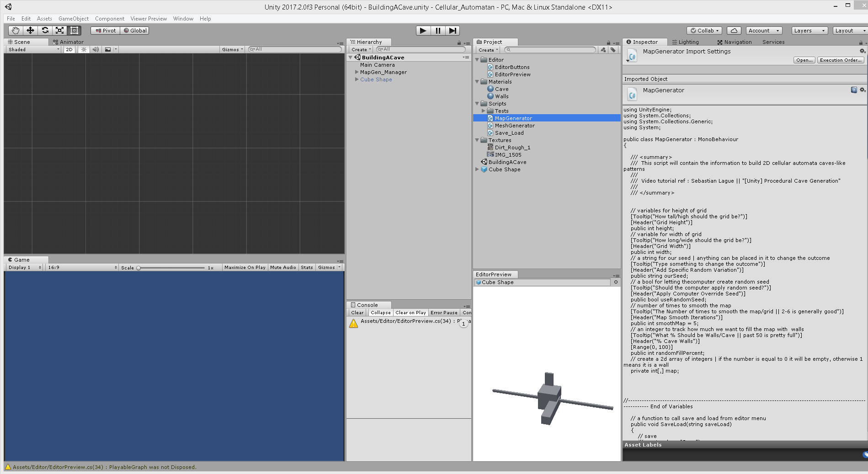Screen dimensions: 868x474
Task: Toggle Pivot handle position
Action: 106,31
